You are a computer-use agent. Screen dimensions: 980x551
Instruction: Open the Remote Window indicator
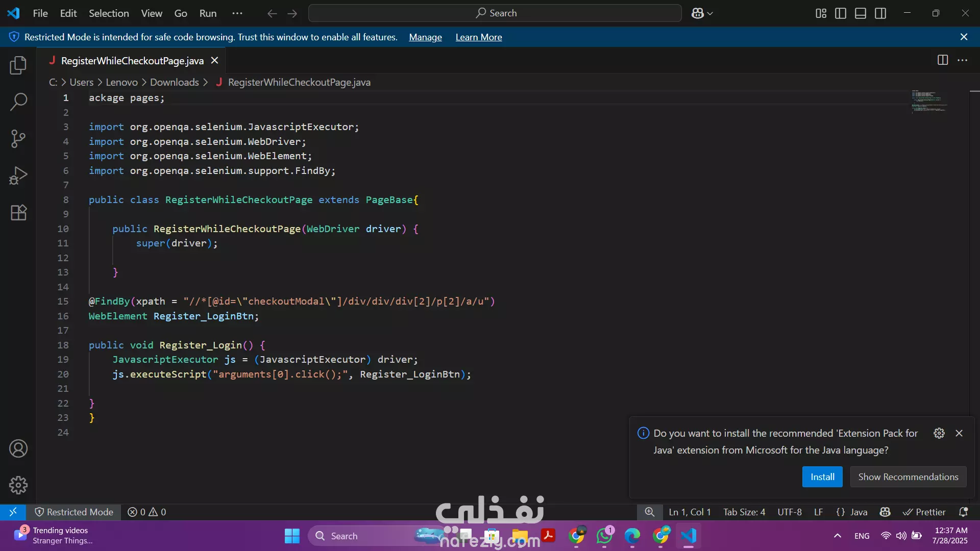pos(13,512)
